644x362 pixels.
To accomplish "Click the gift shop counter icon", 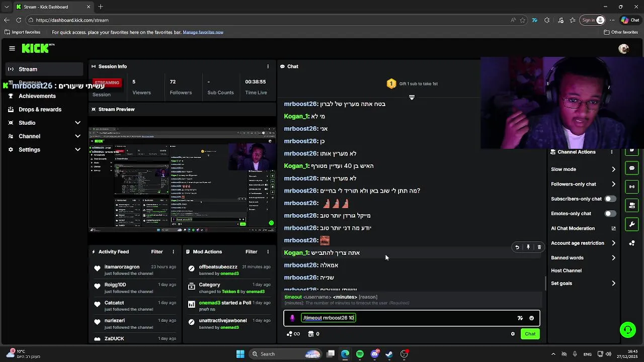I will (313, 334).
